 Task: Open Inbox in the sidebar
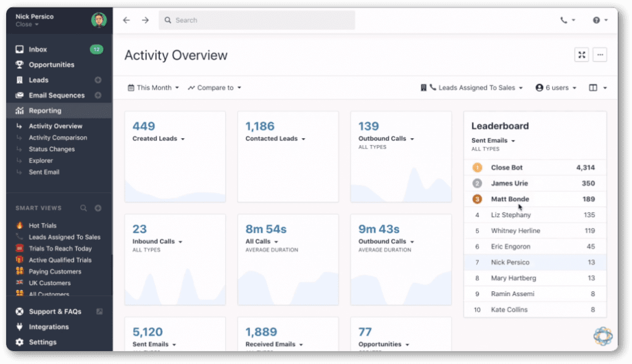coord(38,49)
